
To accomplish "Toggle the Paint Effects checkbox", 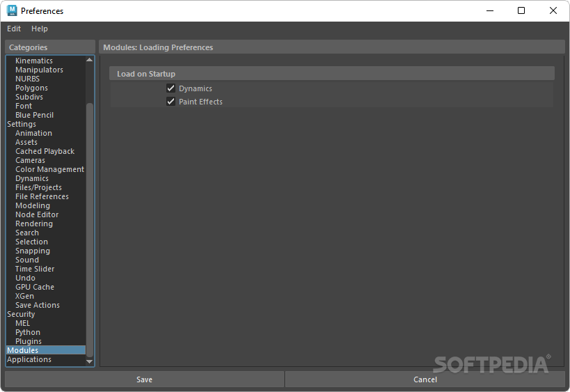I will pos(171,102).
